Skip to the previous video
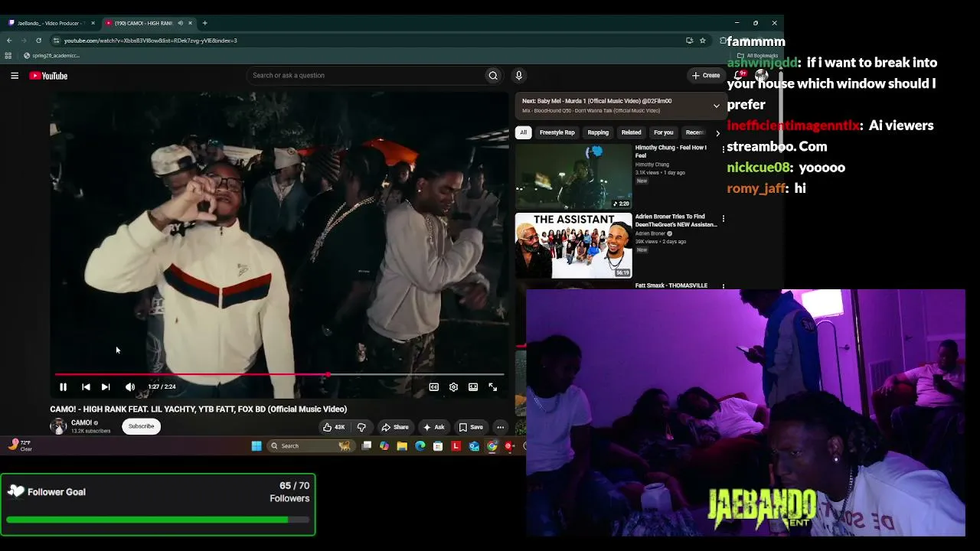 tap(86, 387)
